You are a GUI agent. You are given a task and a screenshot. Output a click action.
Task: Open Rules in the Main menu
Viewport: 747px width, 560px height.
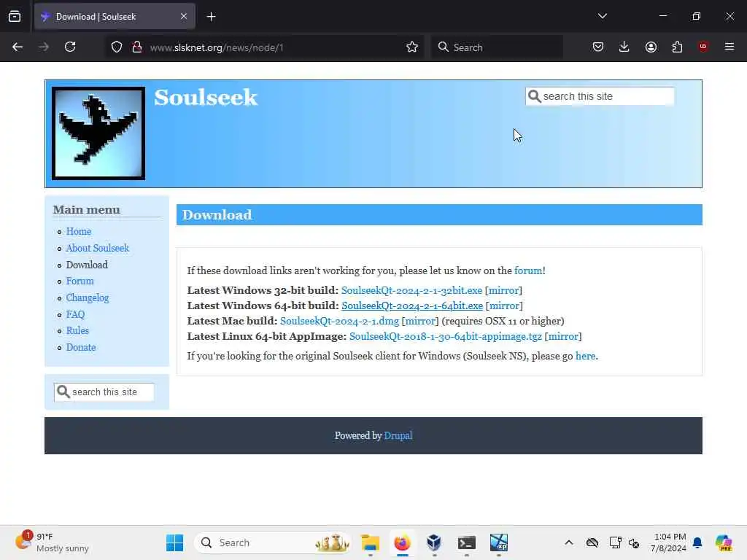pyautogui.click(x=77, y=330)
